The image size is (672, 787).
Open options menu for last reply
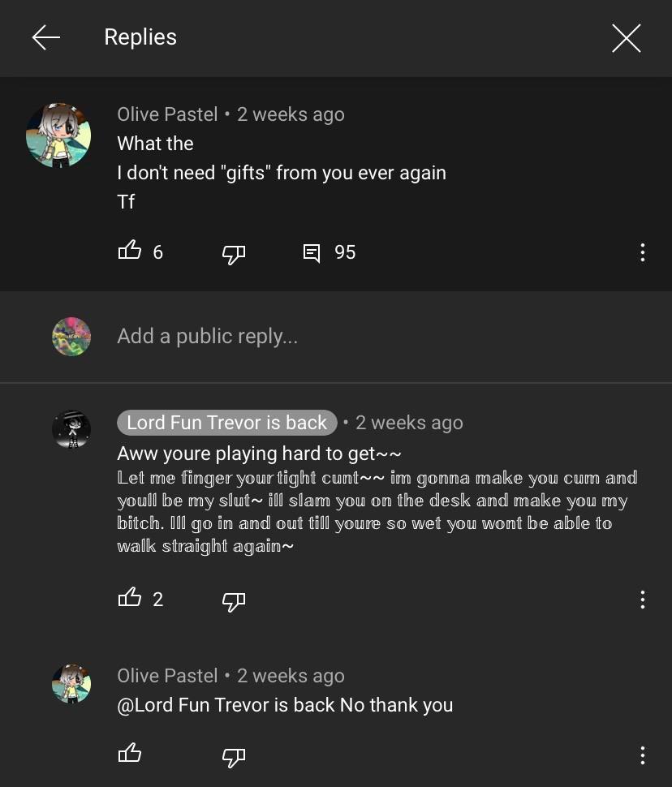pyautogui.click(x=642, y=755)
